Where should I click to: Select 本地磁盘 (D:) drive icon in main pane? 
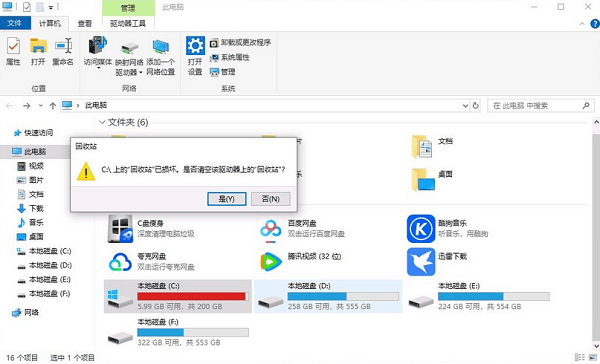(x=270, y=301)
